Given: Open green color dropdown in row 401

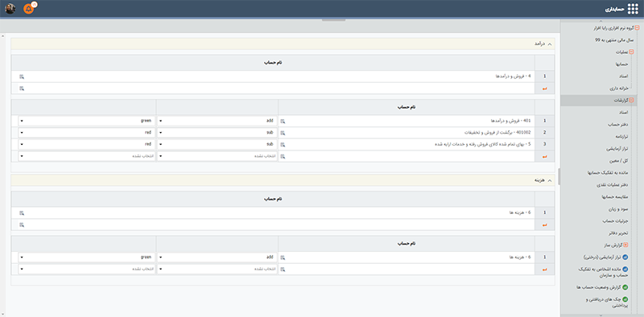Looking at the screenshot, I should (87, 121).
